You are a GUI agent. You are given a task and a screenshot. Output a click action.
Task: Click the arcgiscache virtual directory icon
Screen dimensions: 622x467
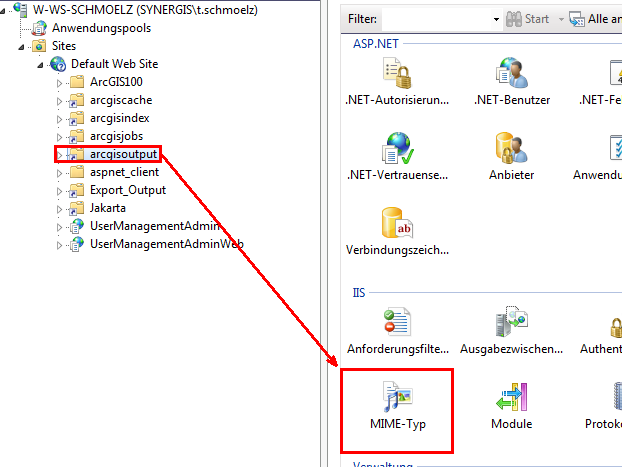(x=76, y=100)
